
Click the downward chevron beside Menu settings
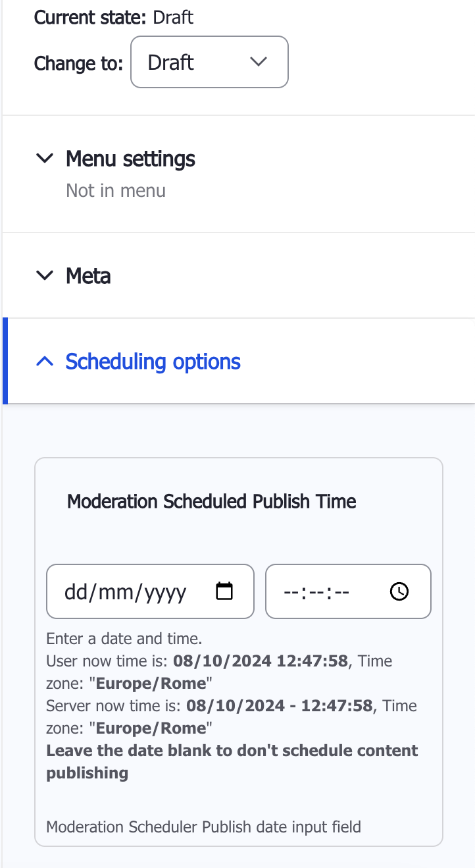click(45, 158)
